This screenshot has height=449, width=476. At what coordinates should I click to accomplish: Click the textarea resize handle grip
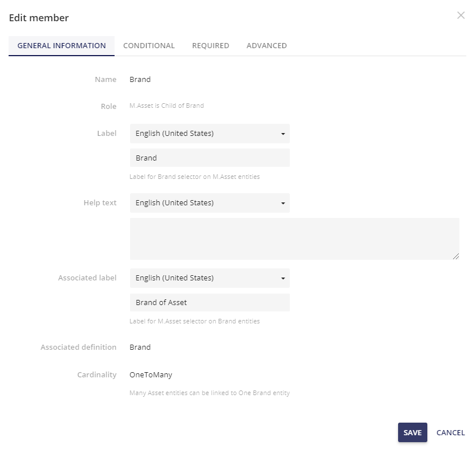(x=457, y=257)
